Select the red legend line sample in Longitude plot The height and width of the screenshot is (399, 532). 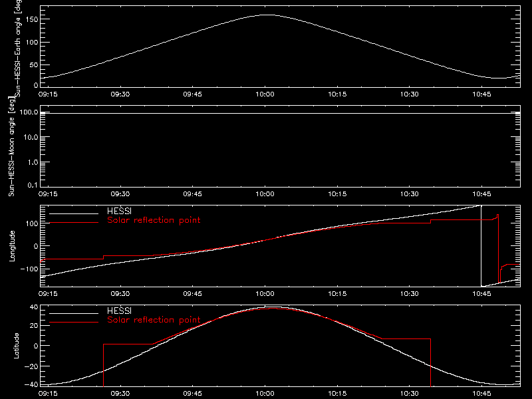(x=74, y=223)
